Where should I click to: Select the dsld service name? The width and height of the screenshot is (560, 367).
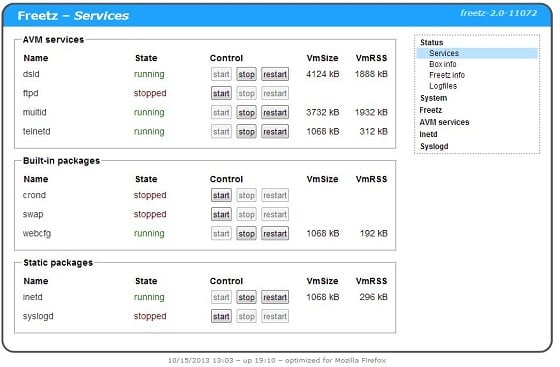pyautogui.click(x=31, y=74)
